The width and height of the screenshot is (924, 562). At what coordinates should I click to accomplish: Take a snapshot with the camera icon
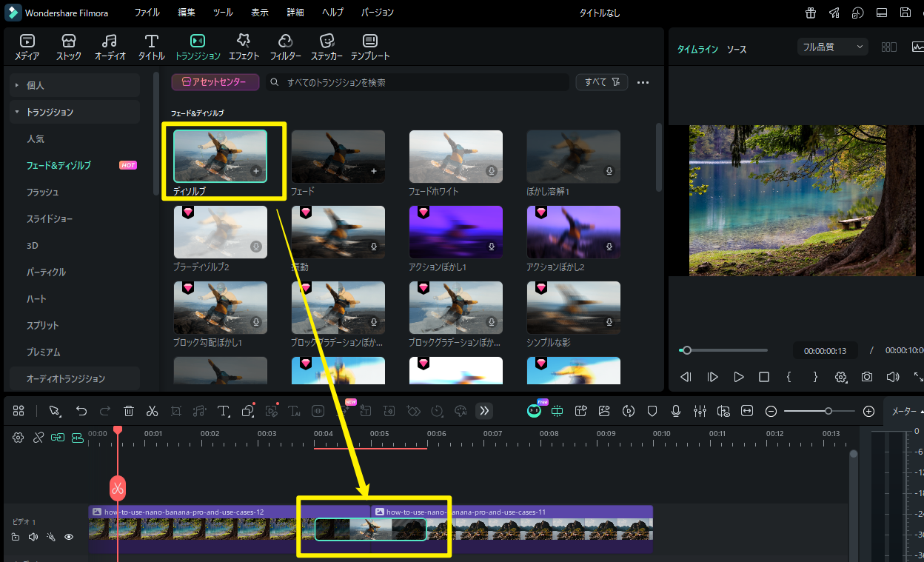pos(867,377)
